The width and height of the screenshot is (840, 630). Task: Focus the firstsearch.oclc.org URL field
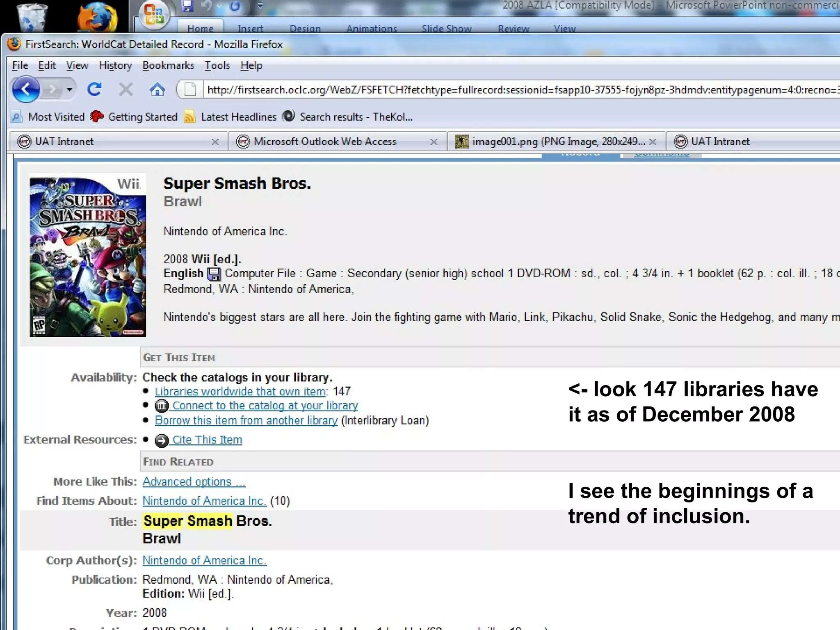click(521, 89)
